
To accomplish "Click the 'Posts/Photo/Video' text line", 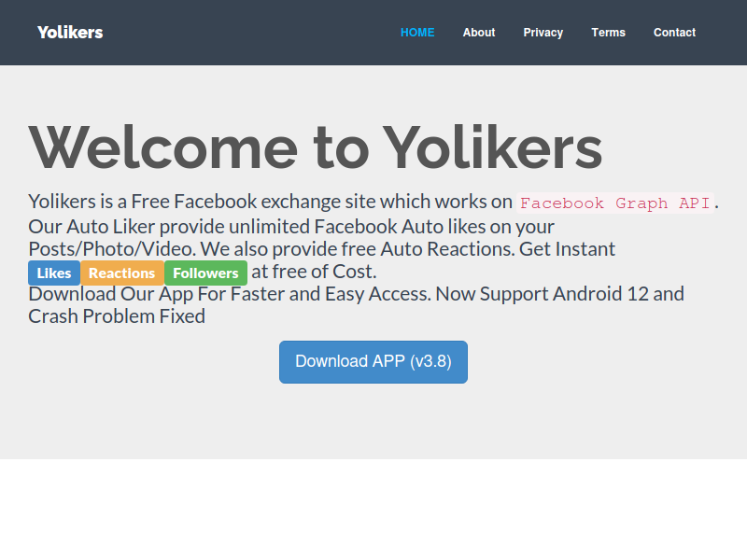I will [x=321, y=249].
